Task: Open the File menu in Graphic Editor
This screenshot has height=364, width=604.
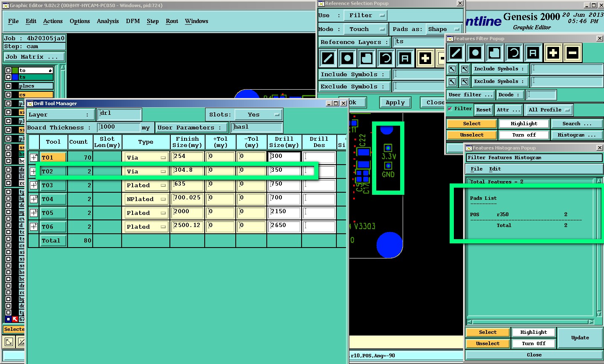Action: [13, 21]
